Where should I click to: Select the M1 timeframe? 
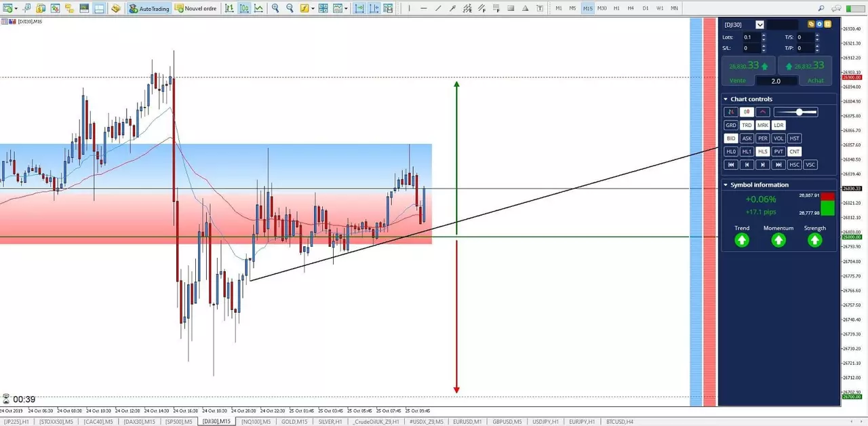559,8
